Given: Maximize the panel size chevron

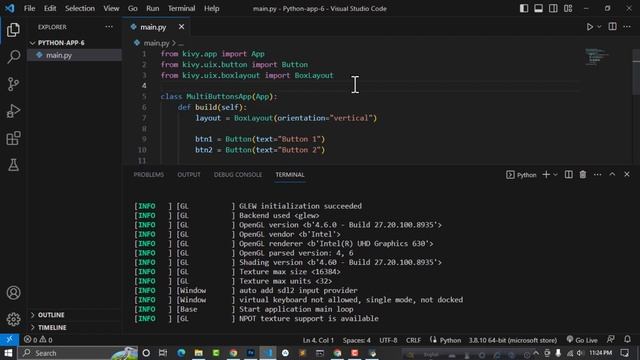Looking at the screenshot, I should coord(612,174).
